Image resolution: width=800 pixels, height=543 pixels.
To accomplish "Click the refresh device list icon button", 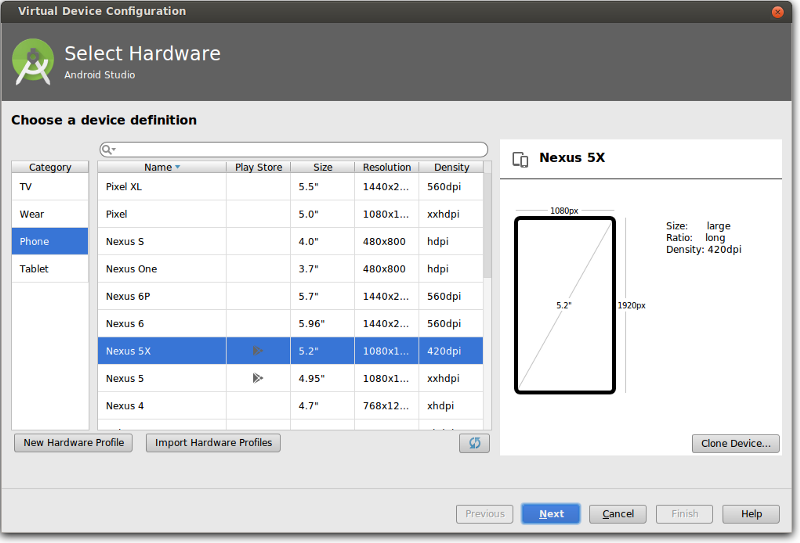I will 474,442.
